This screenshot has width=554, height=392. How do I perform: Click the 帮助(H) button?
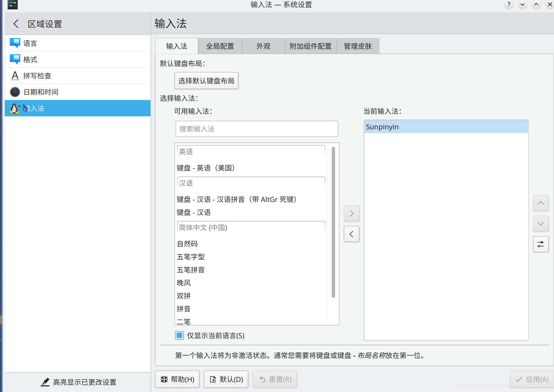click(177, 379)
